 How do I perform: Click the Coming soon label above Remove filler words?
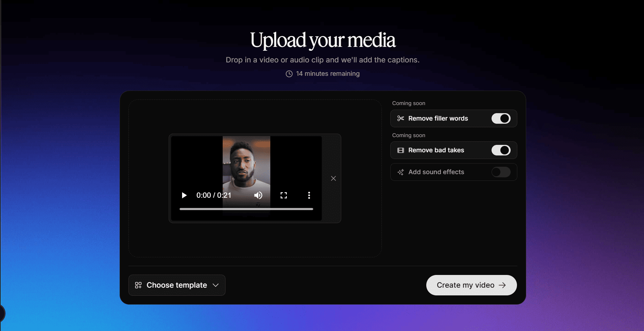[x=409, y=103]
